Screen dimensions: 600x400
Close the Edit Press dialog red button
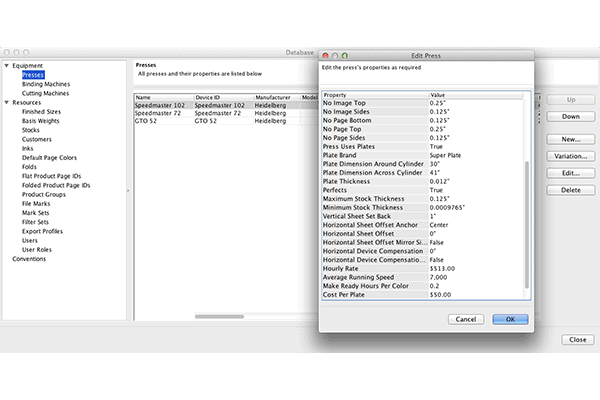325,56
